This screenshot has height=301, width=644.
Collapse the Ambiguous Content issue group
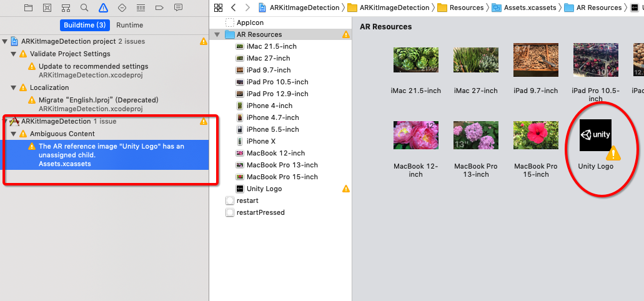(14, 134)
